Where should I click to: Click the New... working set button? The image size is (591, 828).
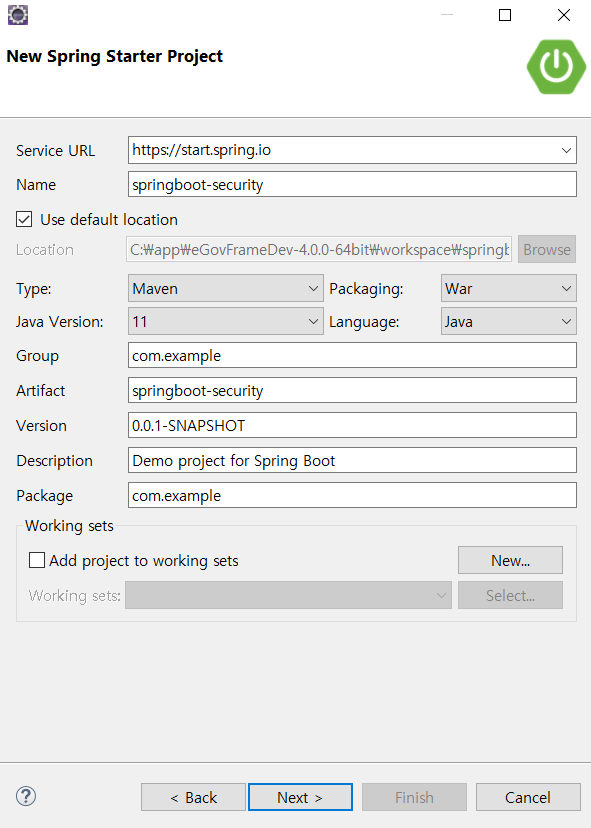click(x=510, y=560)
